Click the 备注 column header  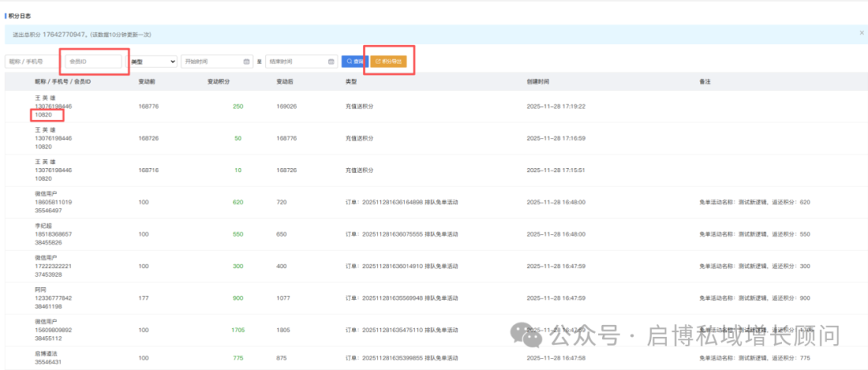point(704,82)
